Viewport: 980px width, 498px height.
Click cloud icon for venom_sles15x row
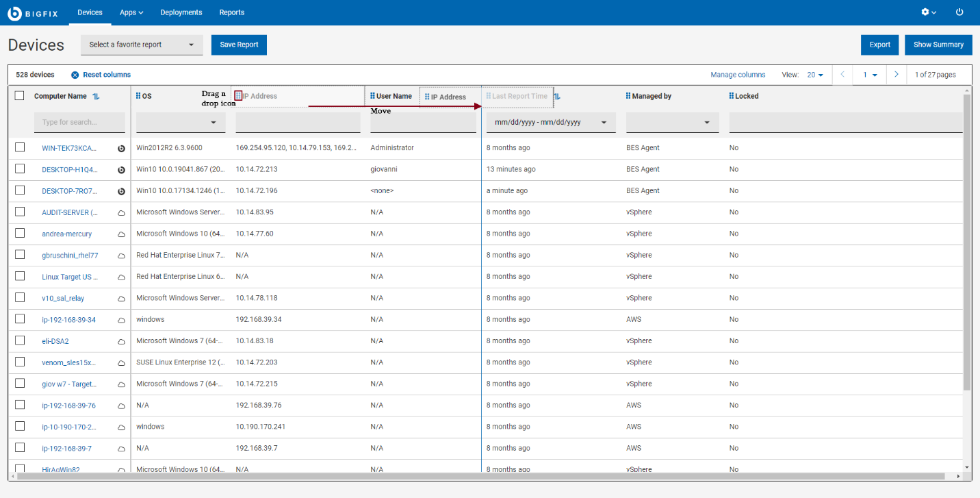click(122, 362)
